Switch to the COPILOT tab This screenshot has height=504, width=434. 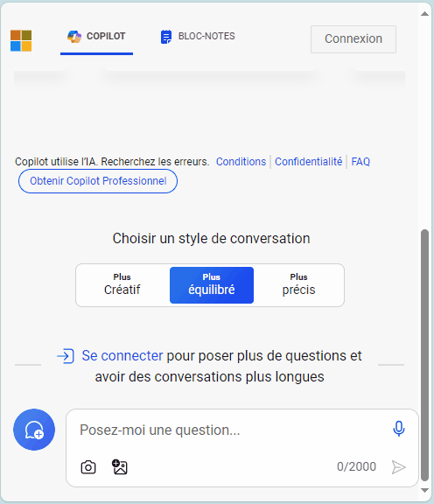coord(96,37)
